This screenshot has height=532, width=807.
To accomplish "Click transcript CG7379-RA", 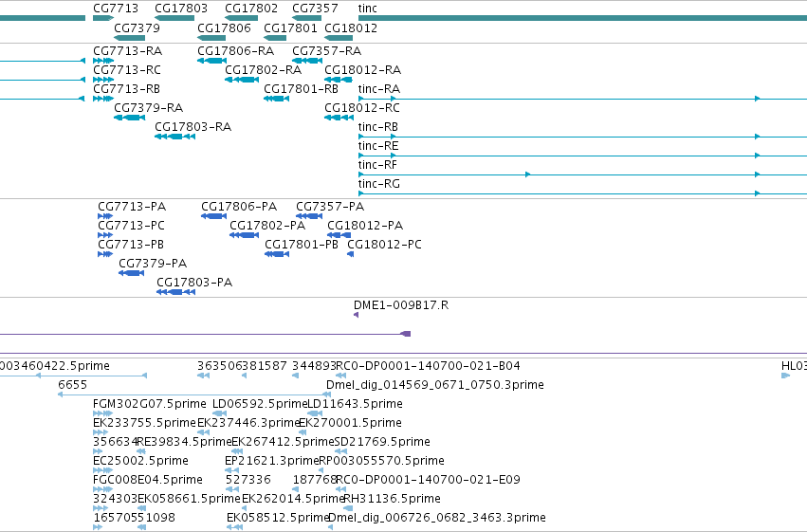I will [148, 108].
